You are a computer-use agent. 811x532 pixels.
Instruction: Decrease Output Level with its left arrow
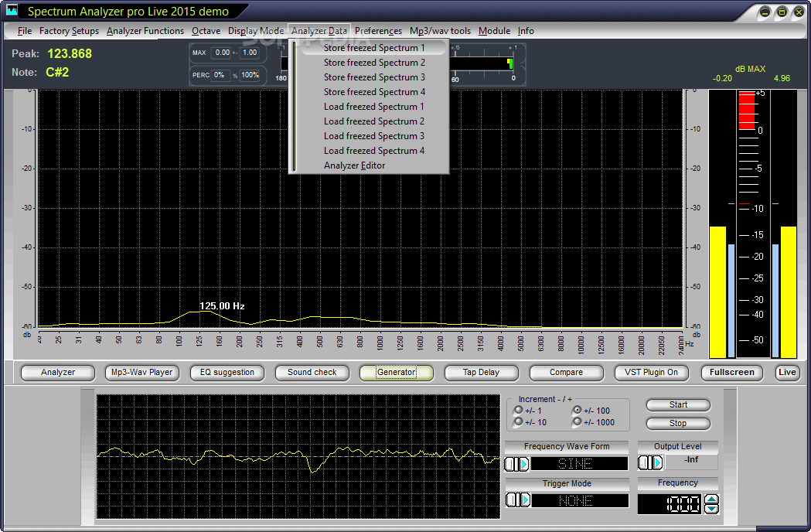(x=643, y=462)
